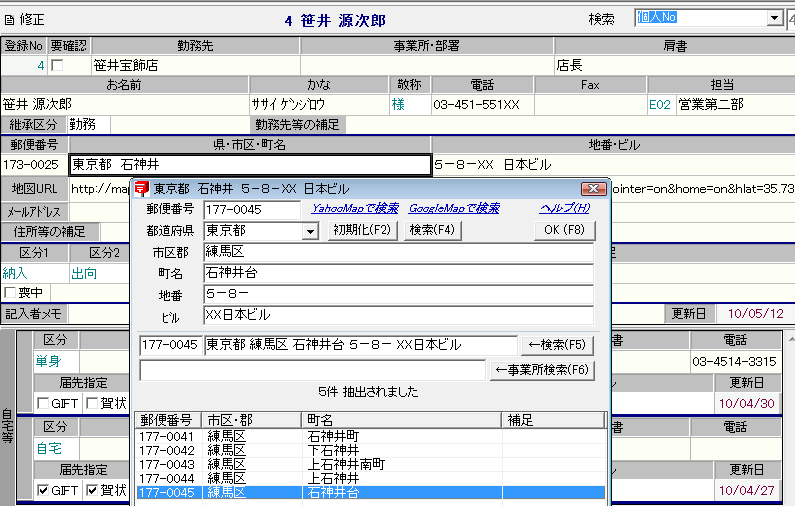
Task: Click 県・市区・町名 field 東京都 石神井
Action: (x=250, y=165)
